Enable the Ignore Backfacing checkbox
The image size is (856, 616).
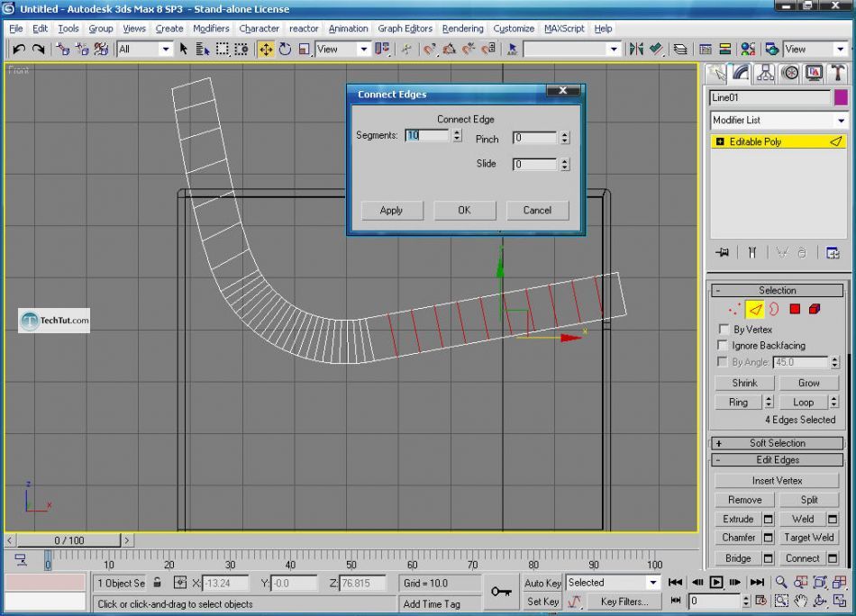[723, 345]
